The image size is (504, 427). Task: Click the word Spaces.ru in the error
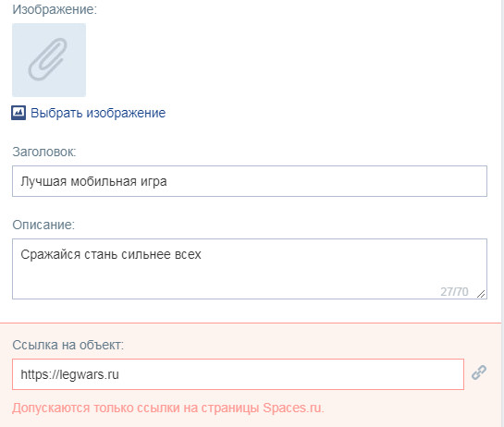click(x=292, y=408)
